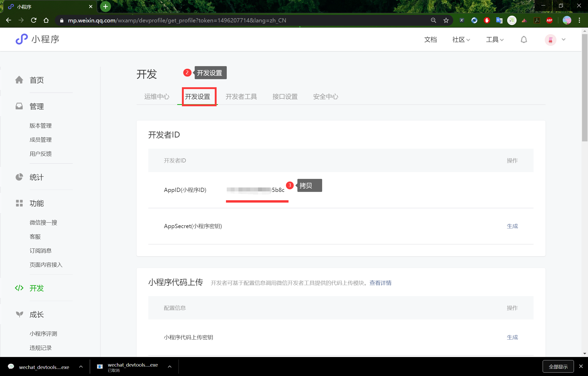
Task: Expand the 社区 dropdown
Action: pos(461,40)
